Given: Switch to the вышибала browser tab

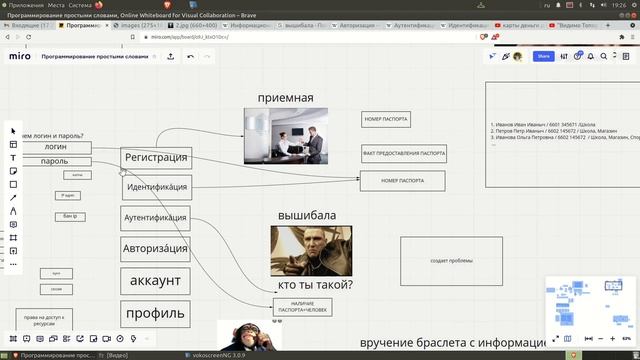Looking at the screenshot, I should click(x=302, y=25).
